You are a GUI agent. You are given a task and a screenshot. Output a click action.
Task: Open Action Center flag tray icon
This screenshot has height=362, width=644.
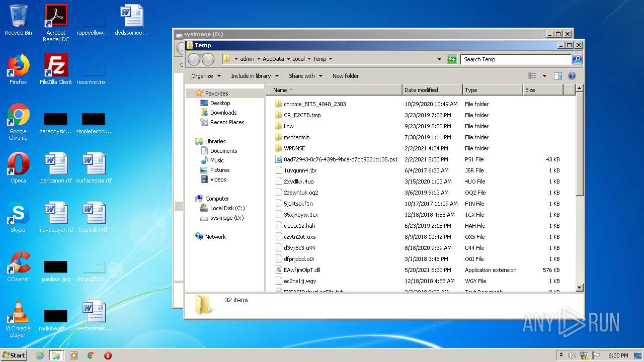(597, 355)
